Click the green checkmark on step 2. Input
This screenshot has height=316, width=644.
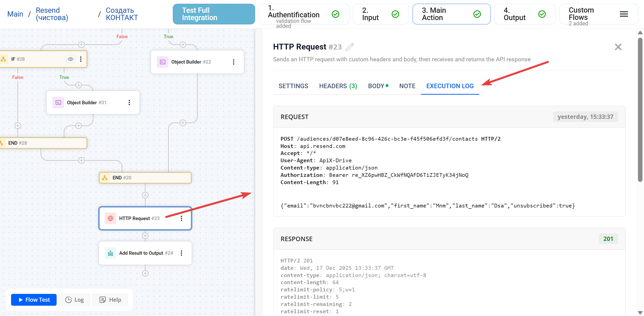pyautogui.click(x=395, y=14)
